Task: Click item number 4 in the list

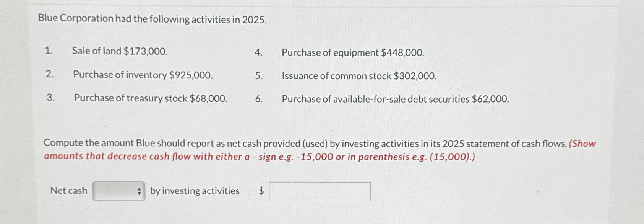Action: pyautogui.click(x=258, y=52)
